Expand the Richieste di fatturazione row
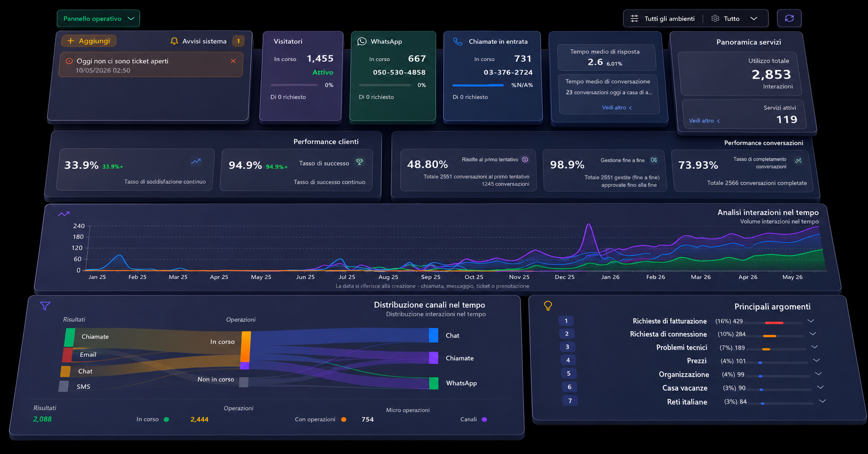 [x=810, y=321]
